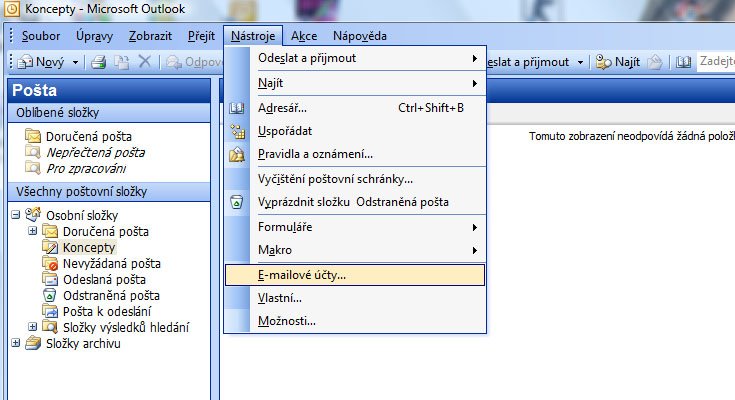Open the Formuláře submenu
This screenshot has height=400, width=735.
355,227
